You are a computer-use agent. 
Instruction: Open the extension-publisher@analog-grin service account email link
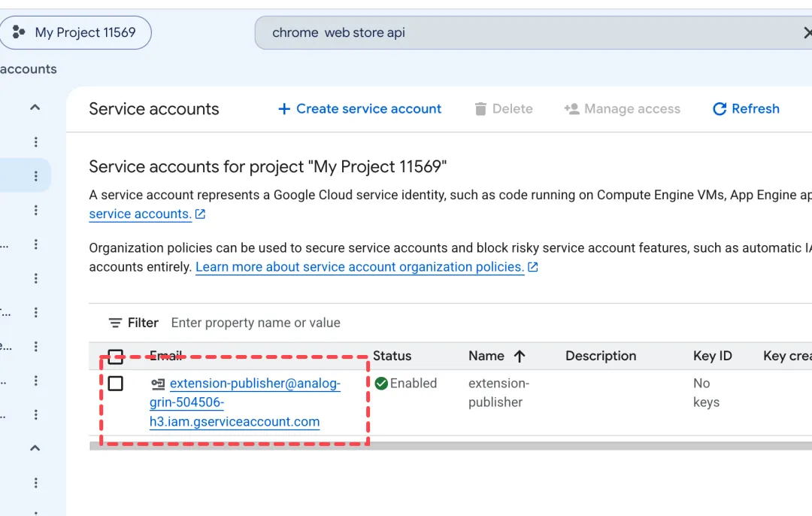[245, 402]
